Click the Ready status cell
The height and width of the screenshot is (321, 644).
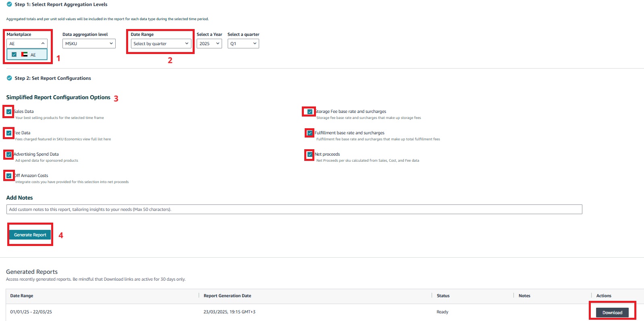click(x=442, y=312)
